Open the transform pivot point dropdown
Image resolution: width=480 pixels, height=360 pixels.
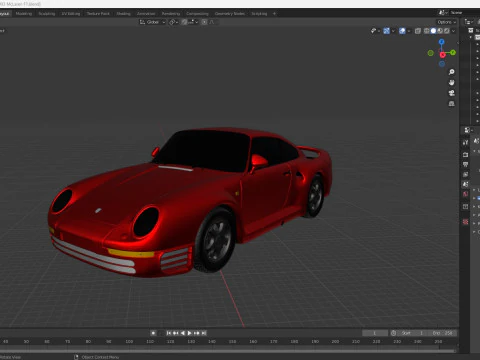pos(174,22)
